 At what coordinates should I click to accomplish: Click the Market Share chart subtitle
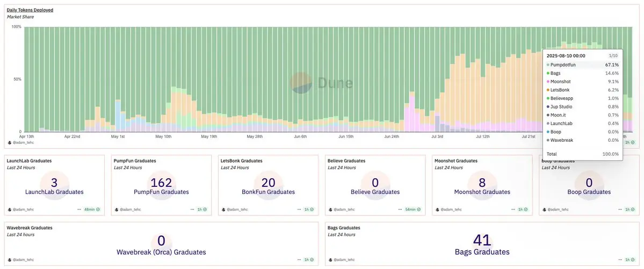click(x=20, y=17)
